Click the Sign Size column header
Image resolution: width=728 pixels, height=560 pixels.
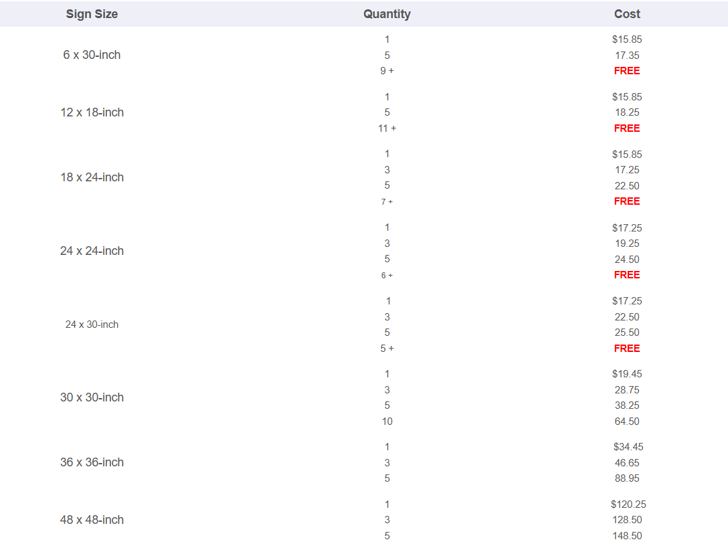pyautogui.click(x=92, y=14)
